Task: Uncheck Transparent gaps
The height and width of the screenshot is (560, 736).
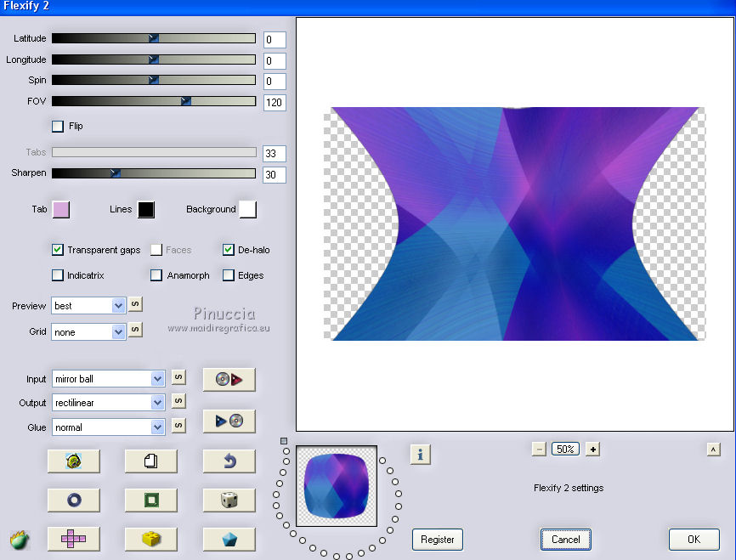Action: coord(58,250)
